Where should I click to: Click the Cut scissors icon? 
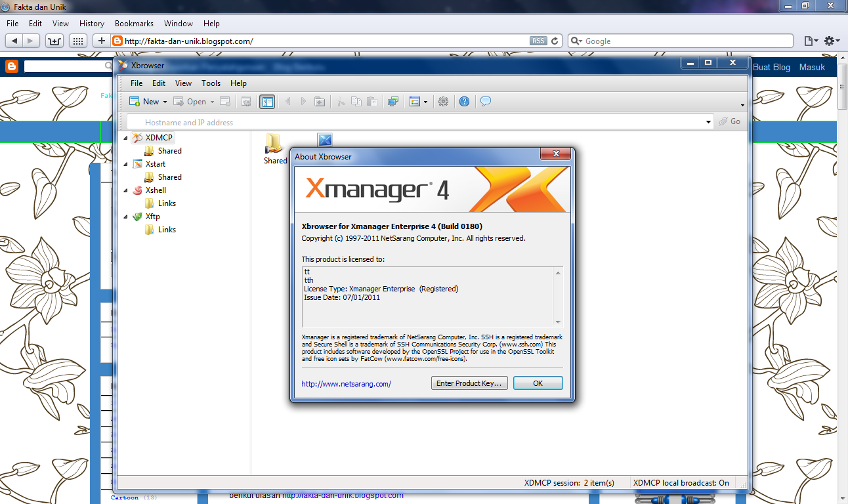[x=341, y=102]
